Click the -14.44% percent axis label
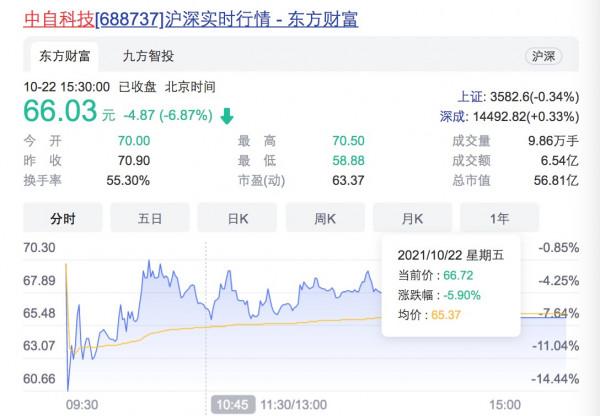The image size is (600, 416). pyautogui.click(x=556, y=379)
